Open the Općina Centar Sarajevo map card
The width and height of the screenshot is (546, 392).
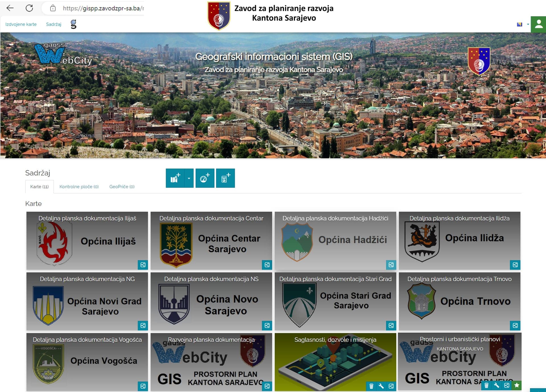coord(211,241)
